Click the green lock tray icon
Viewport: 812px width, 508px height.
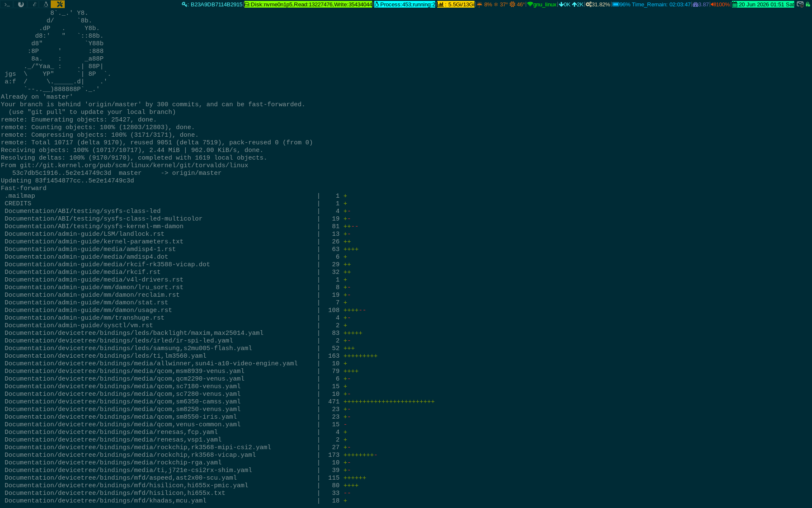(x=808, y=4)
